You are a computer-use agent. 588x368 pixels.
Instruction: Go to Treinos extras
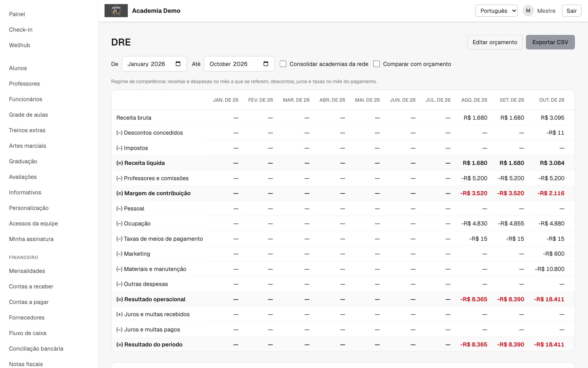pos(27,130)
